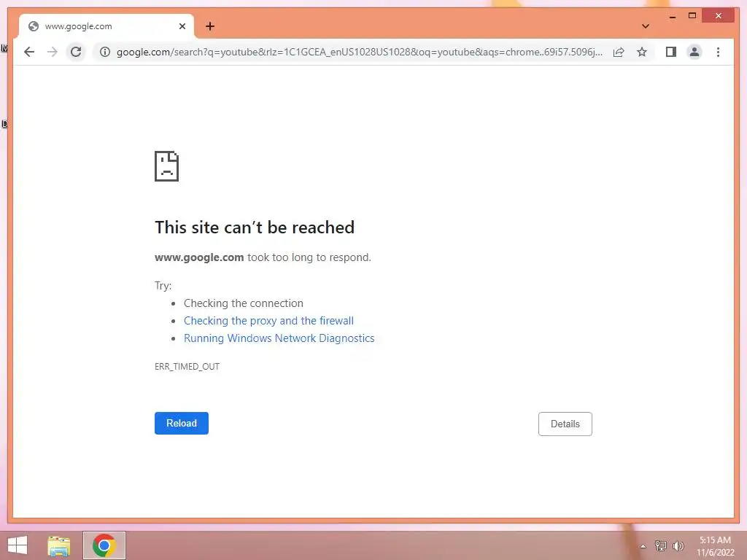Click the 'This site can't be reached' heading
The image size is (747, 560).
pyautogui.click(x=255, y=227)
